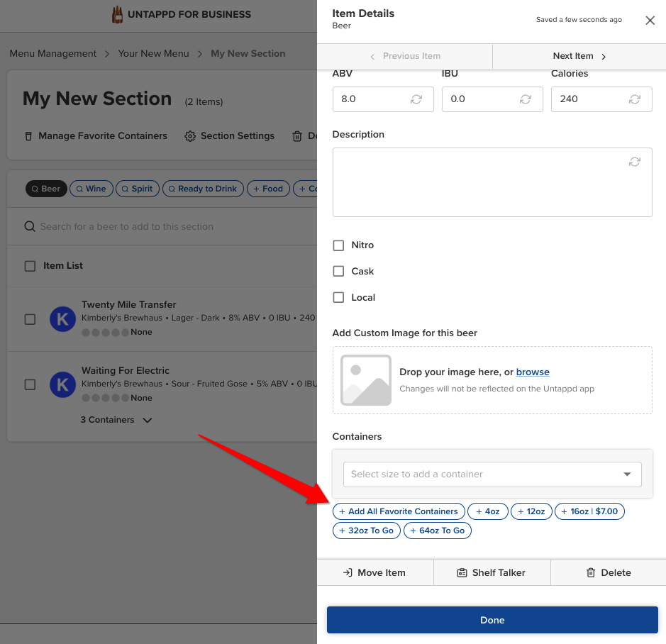Click the Waiting For Electric brewery avatar
The height and width of the screenshot is (644, 666).
coord(62,384)
